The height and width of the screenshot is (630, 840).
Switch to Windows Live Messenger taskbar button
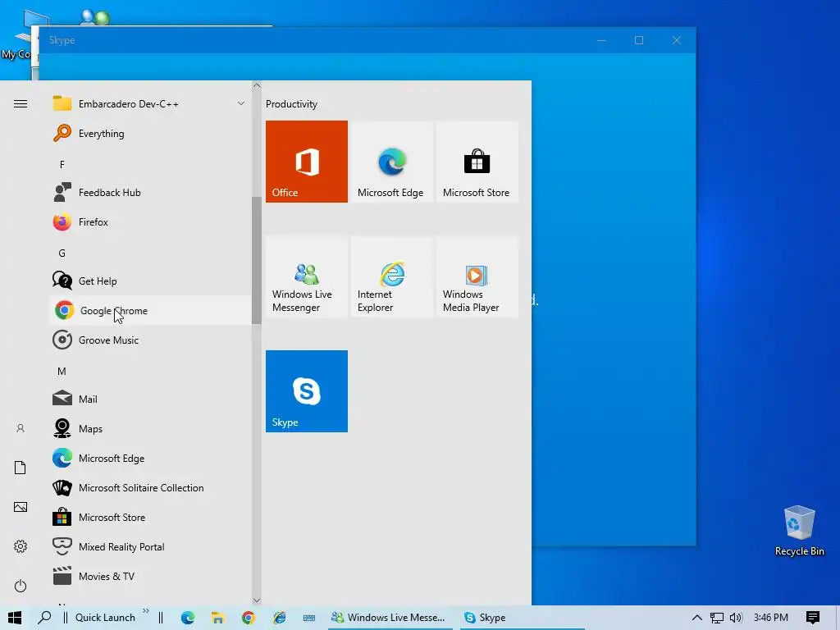pos(390,618)
